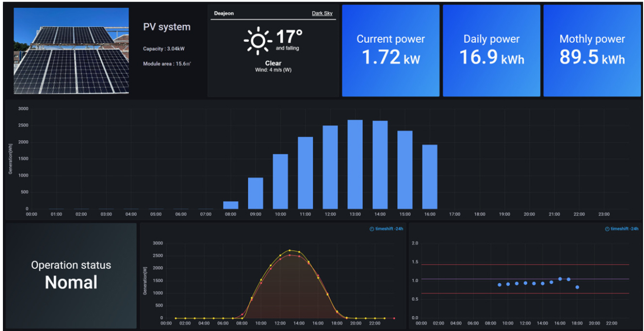Click the solar panel photo
The width and height of the screenshot is (644, 331).
coord(71,50)
